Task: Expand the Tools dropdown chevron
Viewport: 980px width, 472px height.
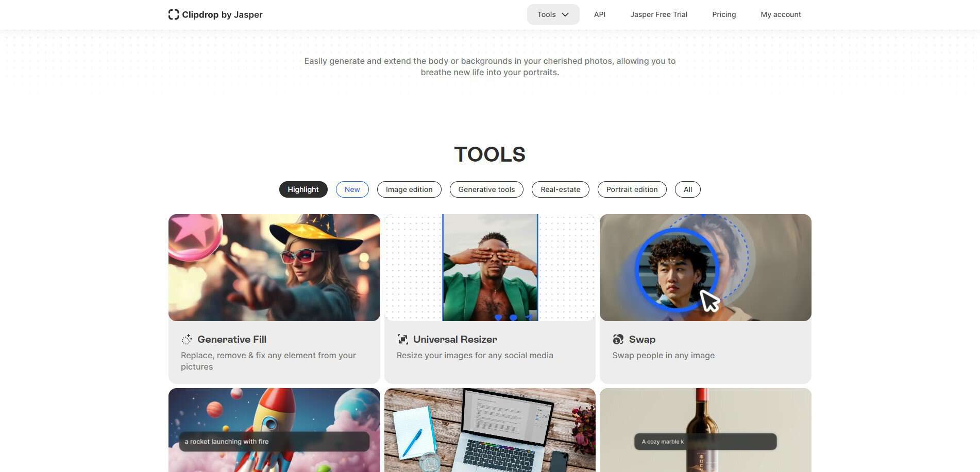Action: point(565,14)
